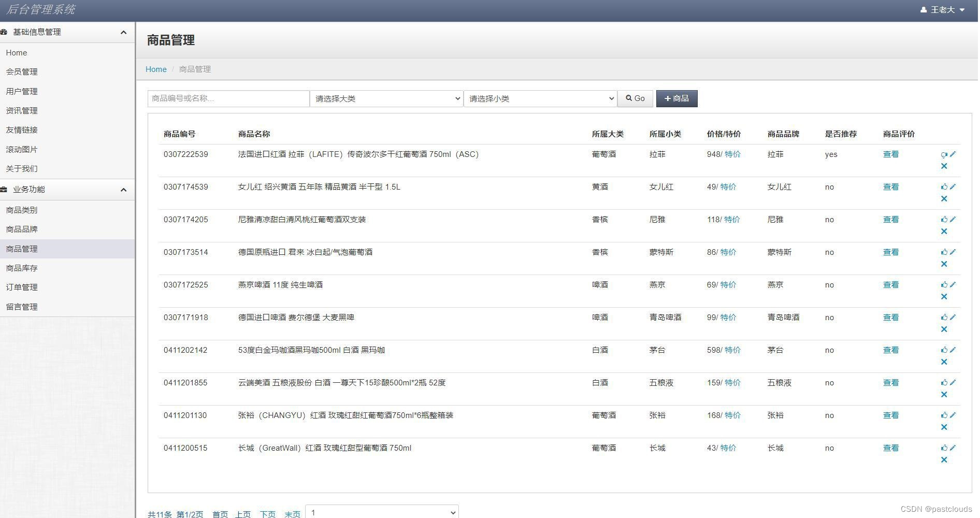Delete the 茅台黑玛咖 product with the X icon
The width and height of the screenshot is (980, 518).
click(x=944, y=362)
